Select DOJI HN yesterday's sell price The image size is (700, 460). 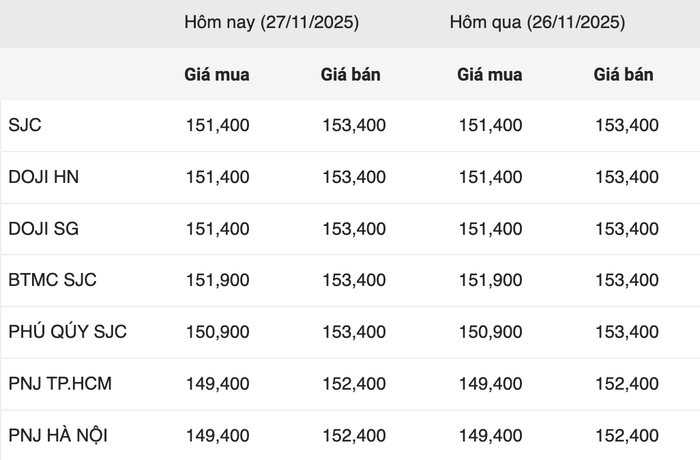(627, 177)
